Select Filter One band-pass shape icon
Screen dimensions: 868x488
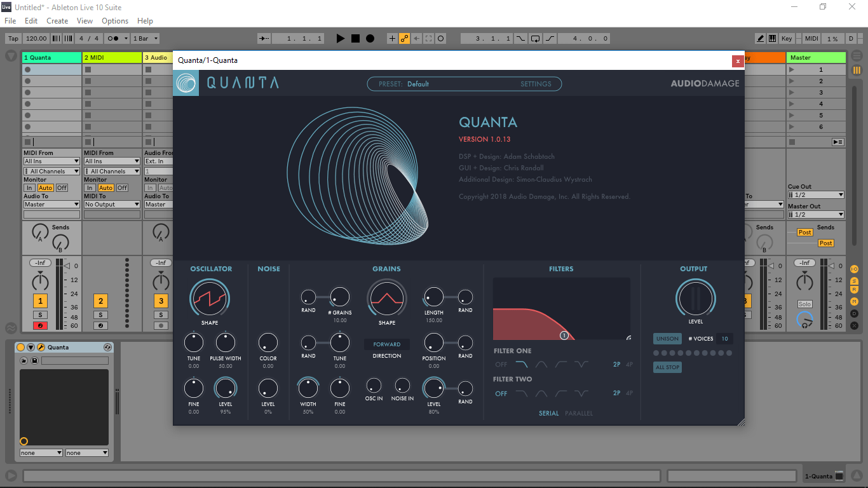(x=541, y=365)
